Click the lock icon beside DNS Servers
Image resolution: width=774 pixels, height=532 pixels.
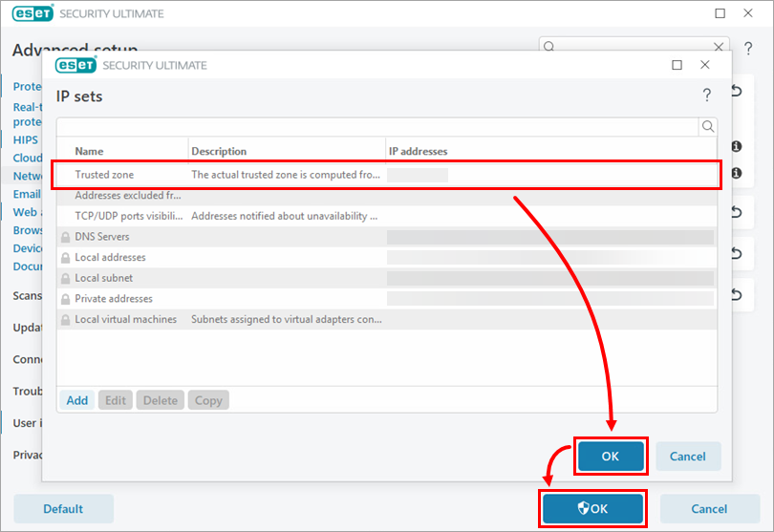pos(66,237)
